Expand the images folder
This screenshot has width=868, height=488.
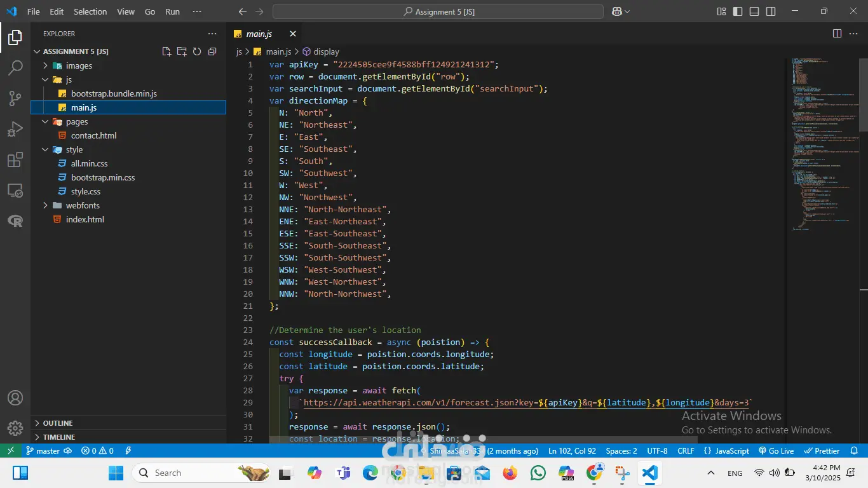point(79,65)
